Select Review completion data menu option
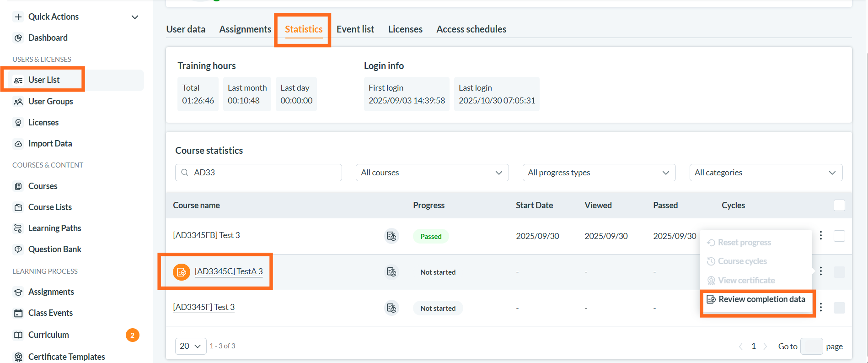 tap(757, 299)
